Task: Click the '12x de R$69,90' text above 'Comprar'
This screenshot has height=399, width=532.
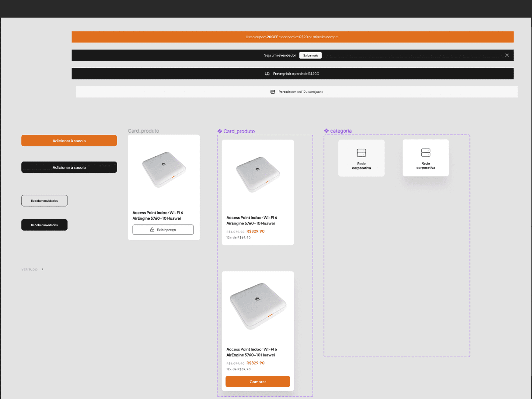Action: click(x=238, y=369)
